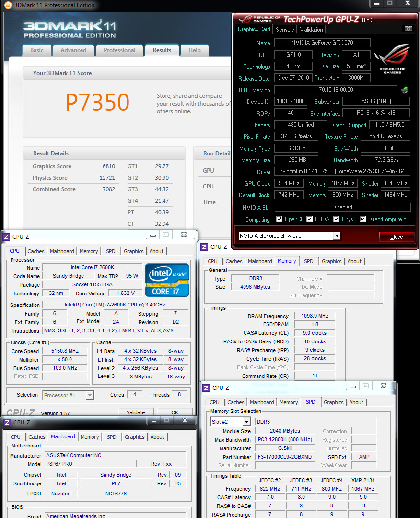420x518 pixels.
Task: Click the part number F3-17000CL9-2GBXMD
Action: click(284, 457)
